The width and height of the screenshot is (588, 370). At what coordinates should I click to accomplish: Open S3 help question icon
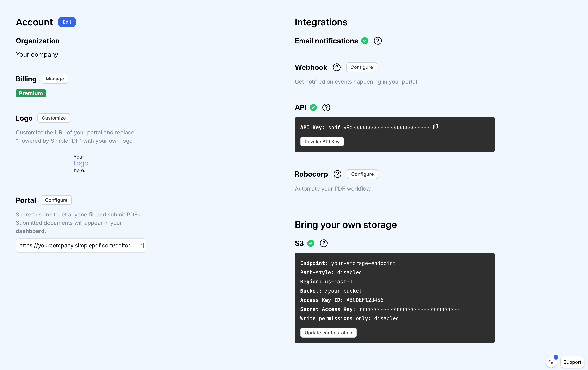324,243
